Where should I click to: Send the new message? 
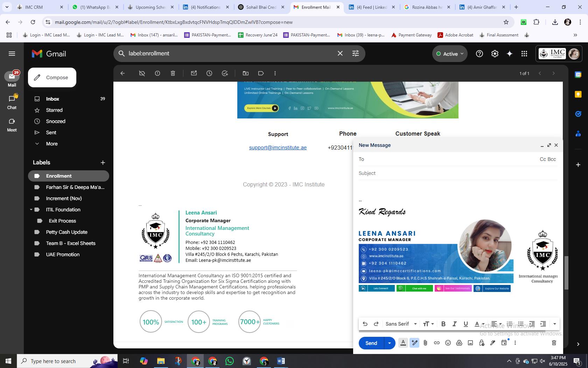pos(371,343)
